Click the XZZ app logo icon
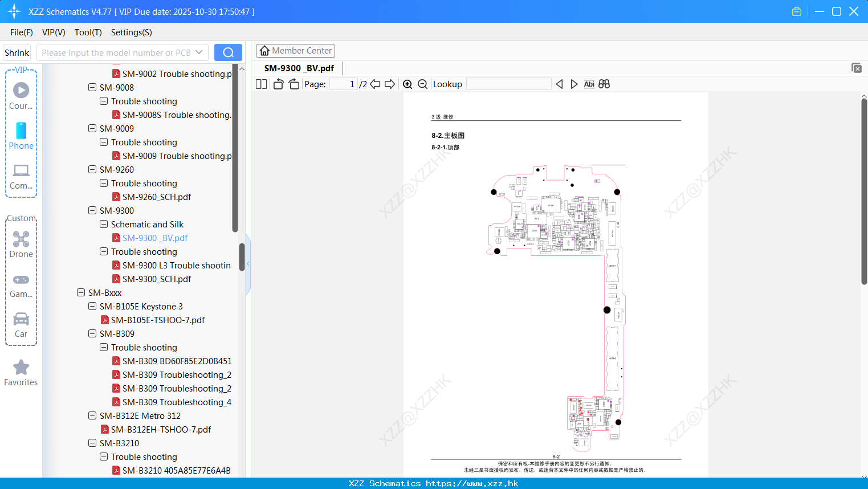The height and width of the screenshot is (489, 868). [x=14, y=11]
